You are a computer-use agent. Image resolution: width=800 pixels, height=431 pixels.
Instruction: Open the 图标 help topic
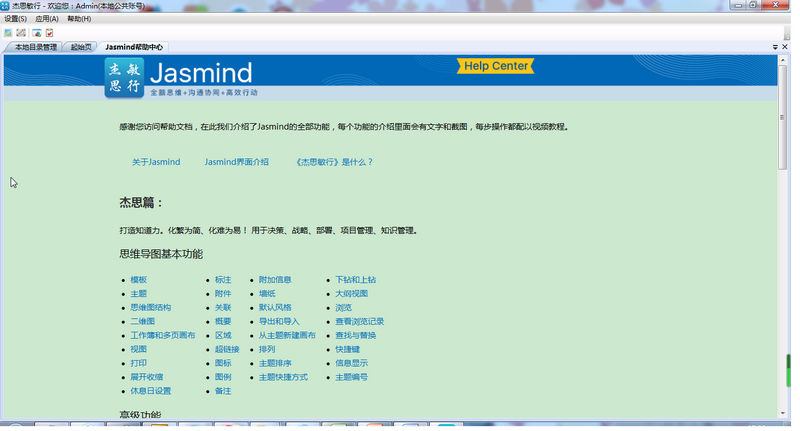(x=223, y=363)
